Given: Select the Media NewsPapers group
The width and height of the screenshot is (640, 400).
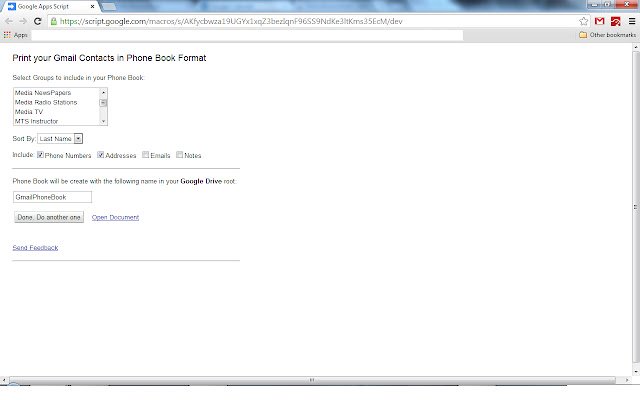Looking at the screenshot, I should (43, 93).
